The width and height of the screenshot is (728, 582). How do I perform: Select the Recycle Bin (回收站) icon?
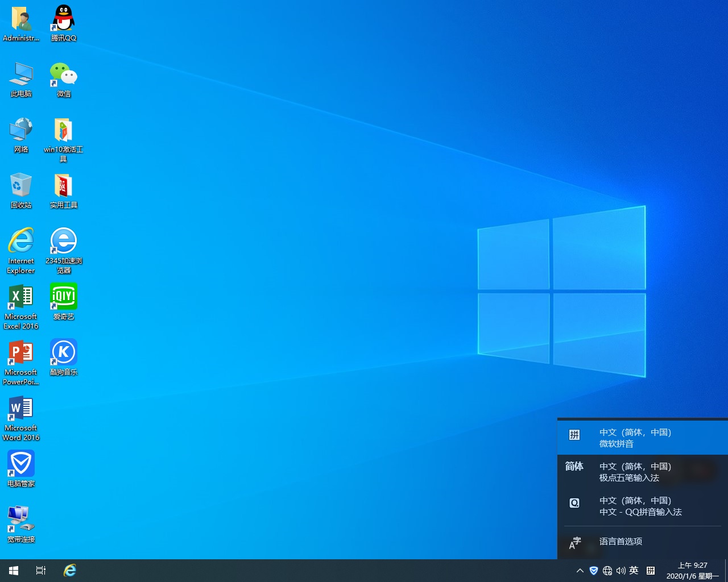tap(21, 186)
